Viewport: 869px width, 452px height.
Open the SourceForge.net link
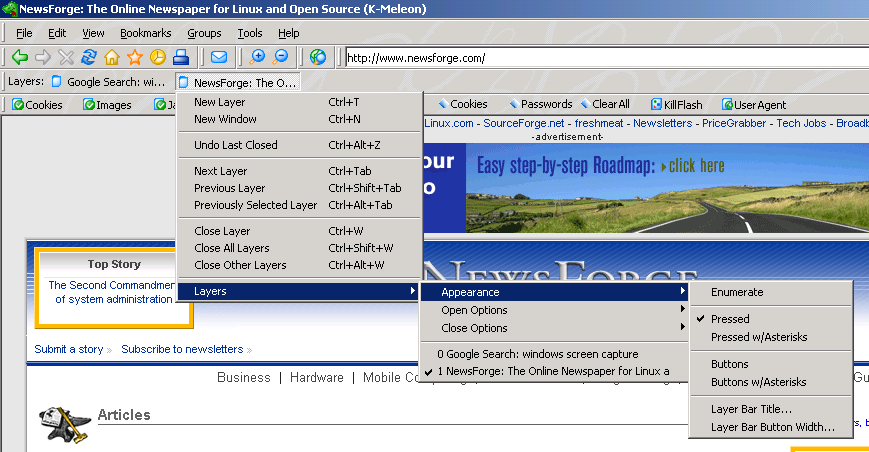pyautogui.click(x=524, y=123)
